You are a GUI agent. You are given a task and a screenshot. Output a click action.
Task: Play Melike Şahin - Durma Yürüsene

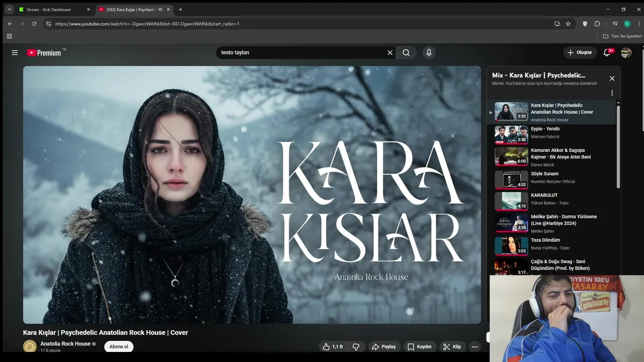pyautogui.click(x=552, y=223)
